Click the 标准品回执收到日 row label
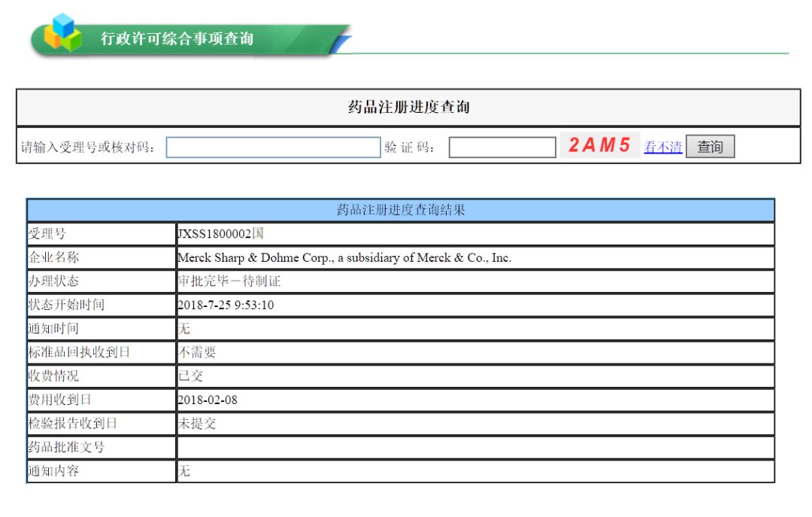The image size is (812, 517). [79, 352]
